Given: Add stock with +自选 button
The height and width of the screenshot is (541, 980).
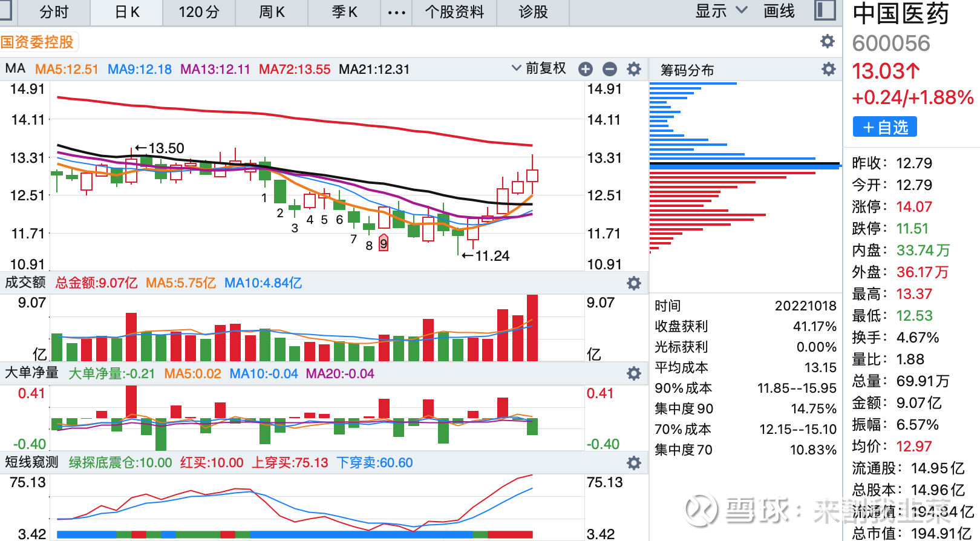Looking at the screenshot, I should (884, 127).
